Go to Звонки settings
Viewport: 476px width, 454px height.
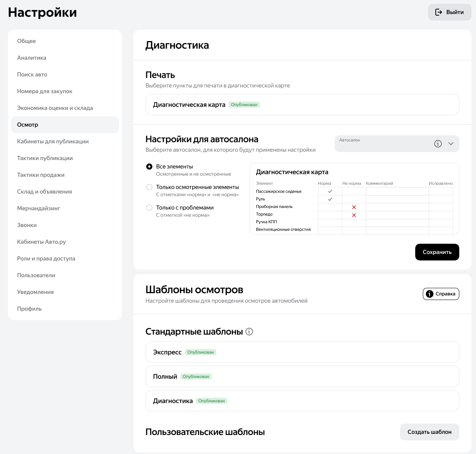pos(65,225)
